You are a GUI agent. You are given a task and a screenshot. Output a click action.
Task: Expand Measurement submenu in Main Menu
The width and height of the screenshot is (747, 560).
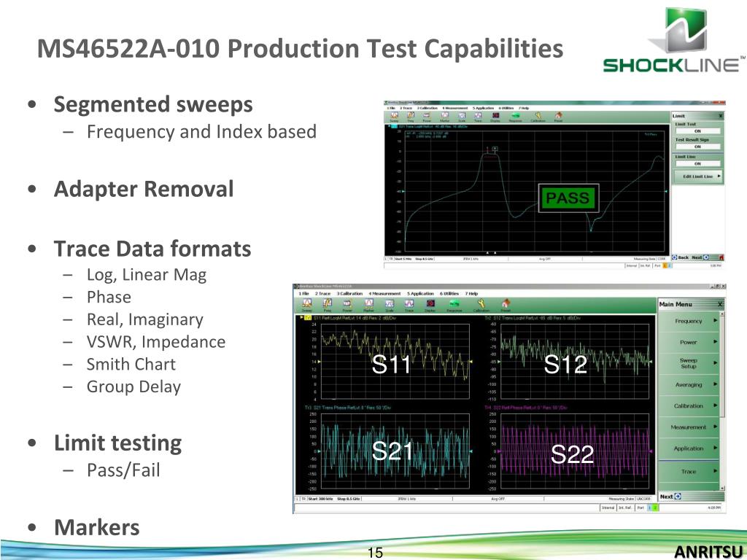(x=689, y=427)
